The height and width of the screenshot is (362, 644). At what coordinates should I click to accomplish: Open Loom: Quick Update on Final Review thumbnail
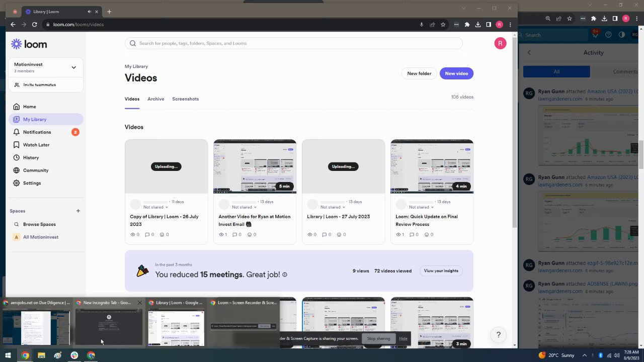point(432,166)
